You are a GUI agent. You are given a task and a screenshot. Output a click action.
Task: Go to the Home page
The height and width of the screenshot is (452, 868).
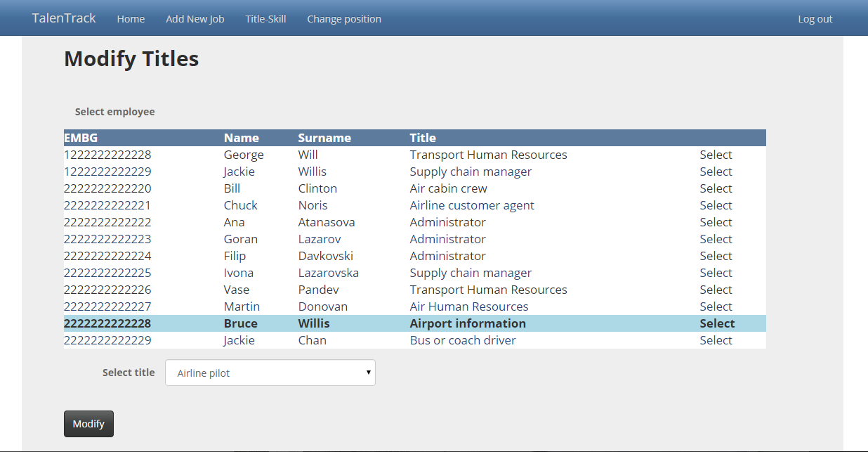[x=131, y=19]
